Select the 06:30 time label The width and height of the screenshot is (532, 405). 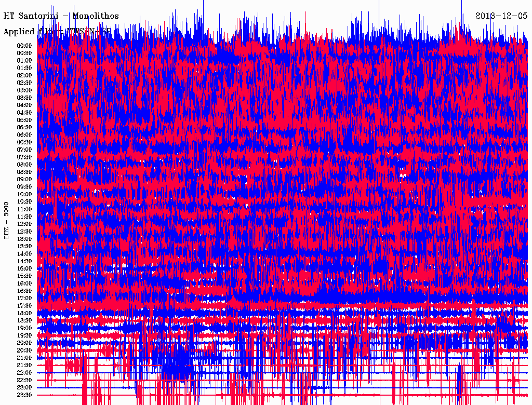point(24,142)
